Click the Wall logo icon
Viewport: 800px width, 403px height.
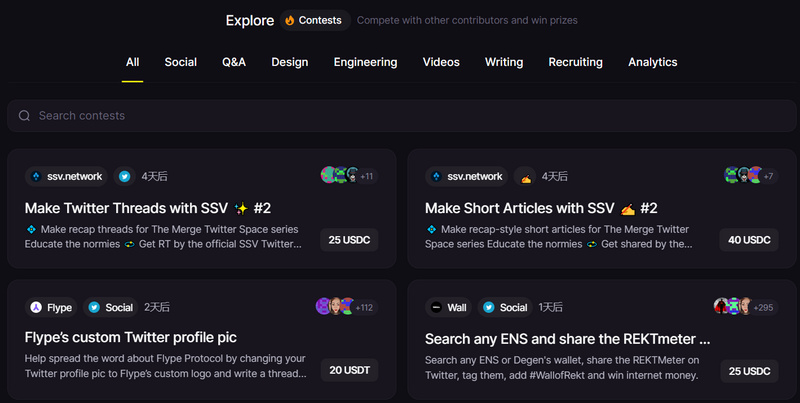pos(435,308)
